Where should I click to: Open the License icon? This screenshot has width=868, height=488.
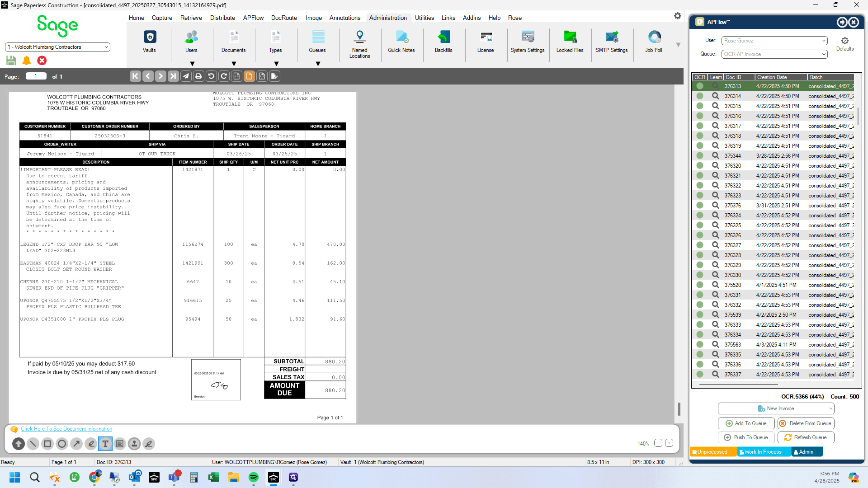[486, 41]
